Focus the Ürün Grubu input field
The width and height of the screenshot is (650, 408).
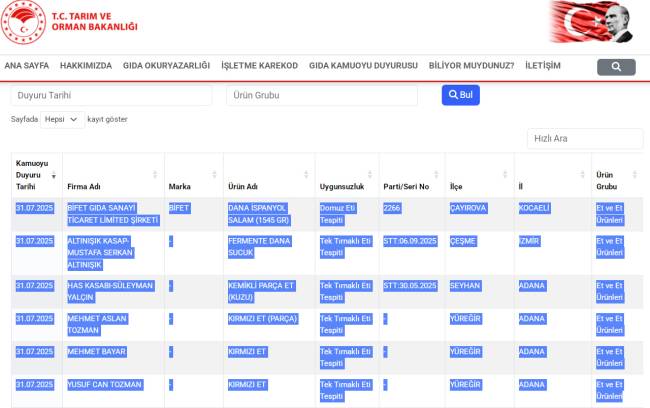[322, 95]
